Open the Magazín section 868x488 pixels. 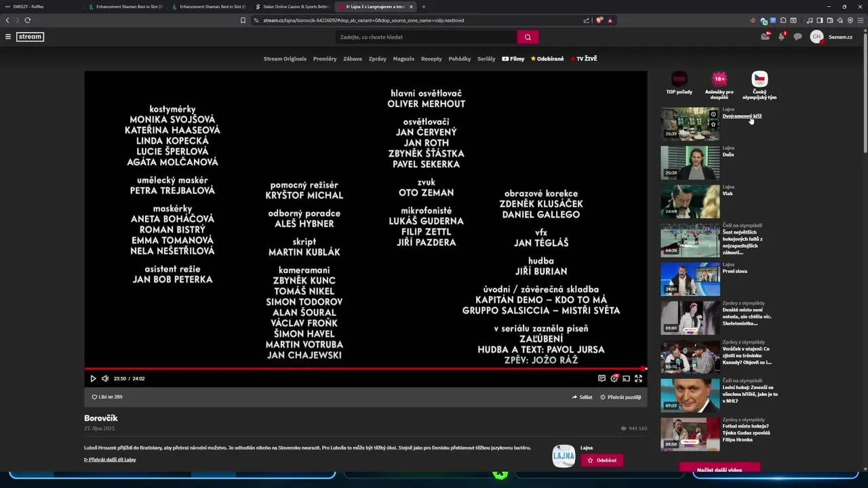pos(403,59)
